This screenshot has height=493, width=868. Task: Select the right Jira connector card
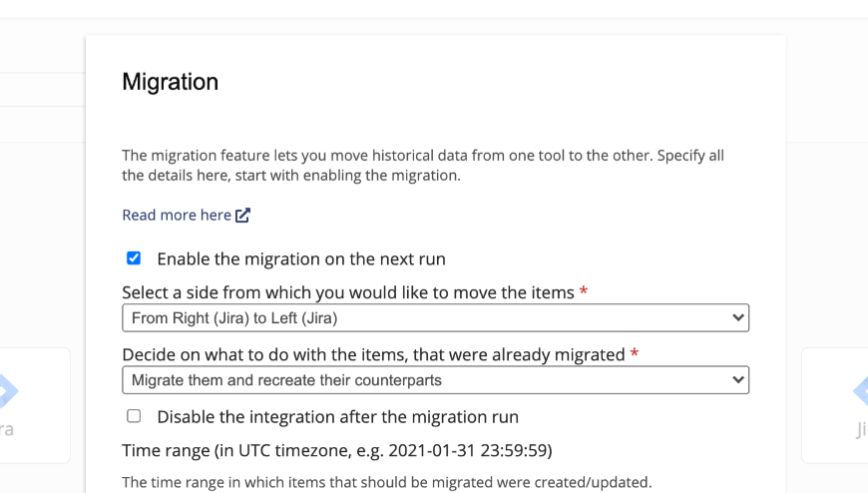(x=835, y=405)
